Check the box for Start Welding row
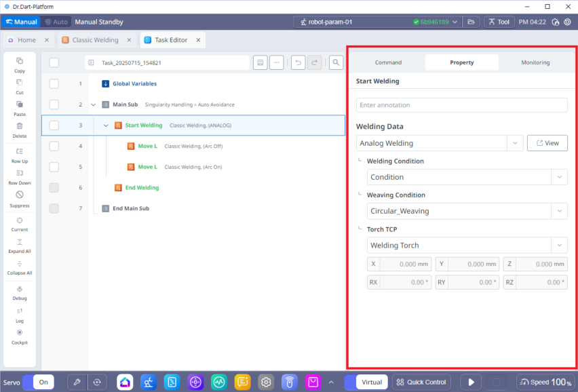 [x=54, y=125]
